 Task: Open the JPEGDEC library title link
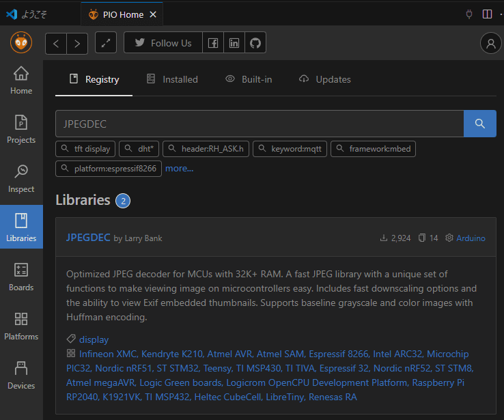click(88, 238)
